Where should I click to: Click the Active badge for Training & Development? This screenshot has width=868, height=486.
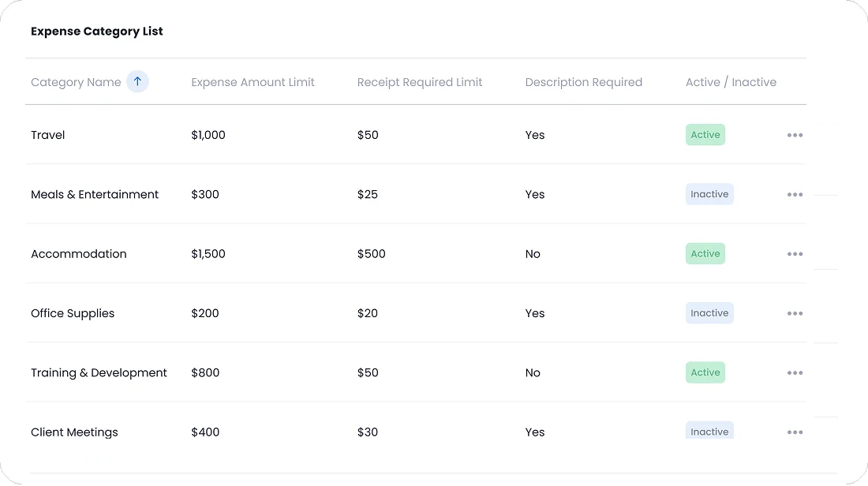click(705, 372)
